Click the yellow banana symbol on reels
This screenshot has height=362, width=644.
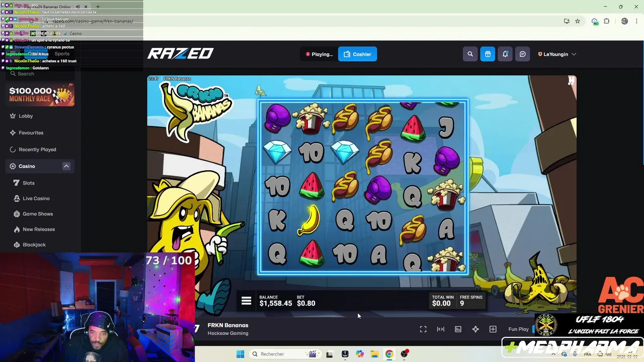coord(309,220)
